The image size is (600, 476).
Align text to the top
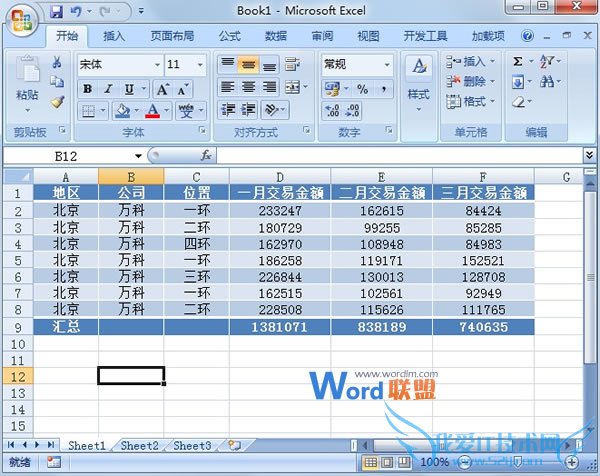coord(228,64)
